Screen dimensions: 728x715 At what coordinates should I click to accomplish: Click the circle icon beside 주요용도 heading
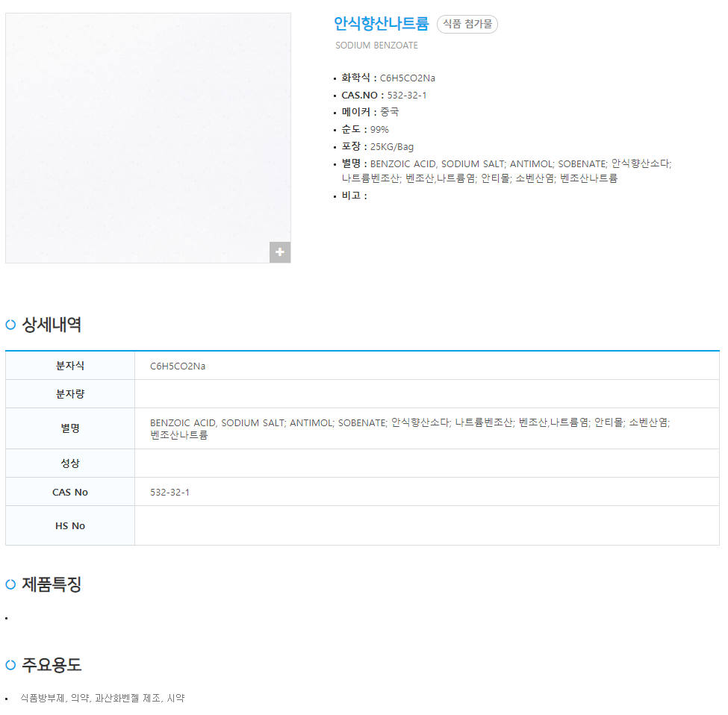10,665
